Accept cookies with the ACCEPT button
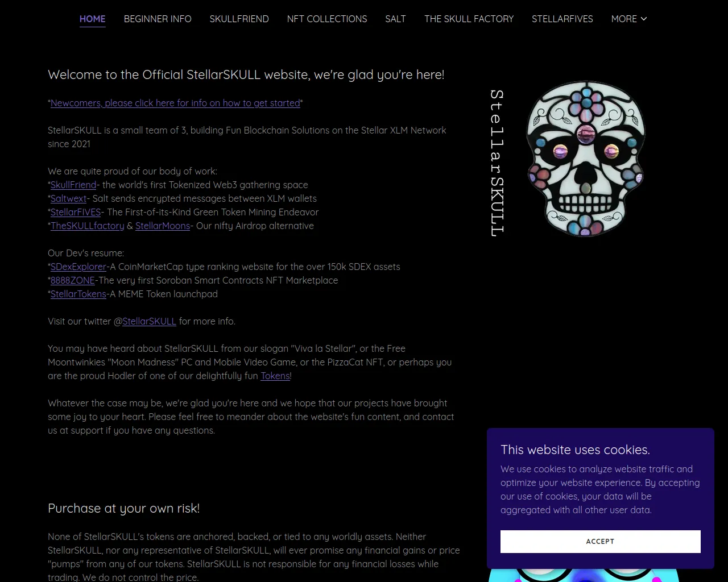The image size is (728, 582). 601,542
